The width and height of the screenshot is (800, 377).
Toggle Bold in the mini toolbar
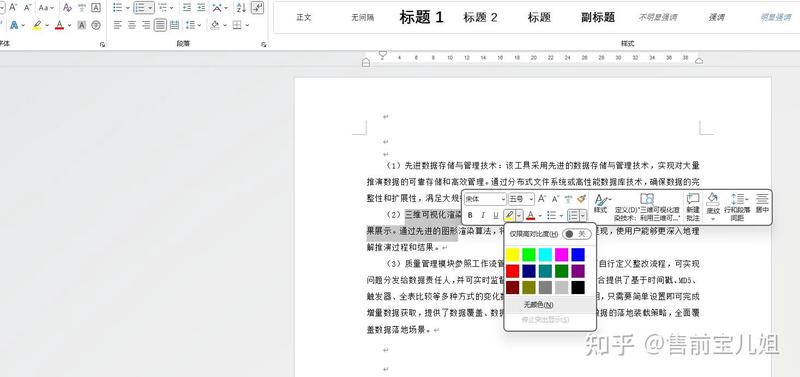pos(470,215)
